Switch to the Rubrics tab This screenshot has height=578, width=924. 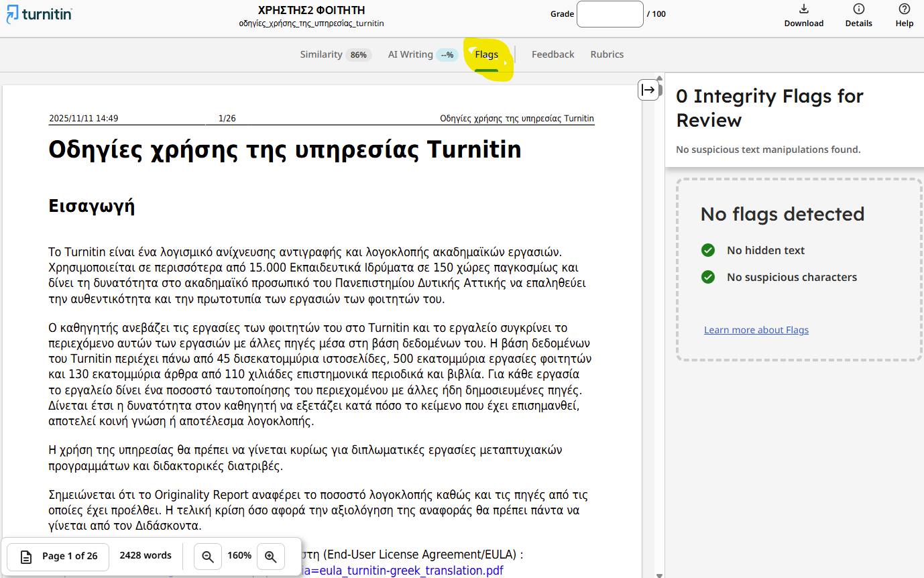coord(607,55)
